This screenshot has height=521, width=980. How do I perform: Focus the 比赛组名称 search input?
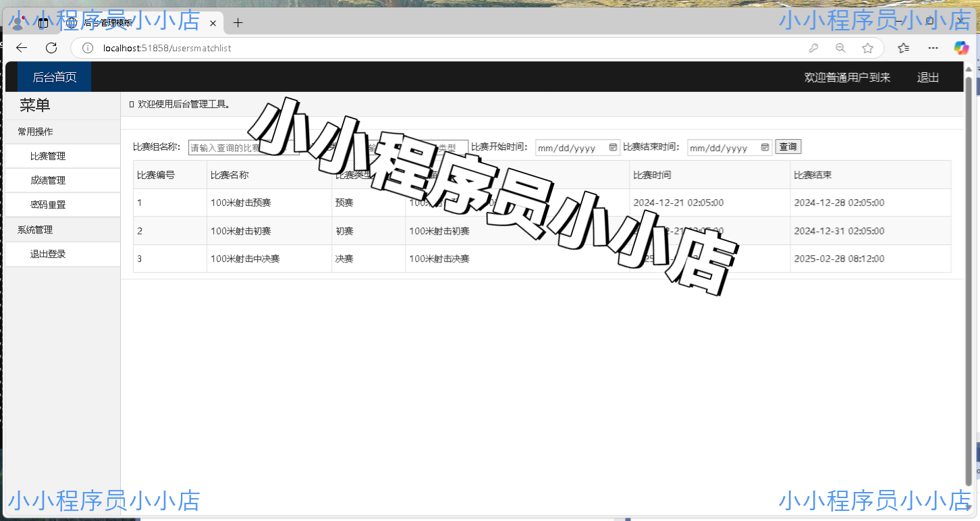pos(244,148)
